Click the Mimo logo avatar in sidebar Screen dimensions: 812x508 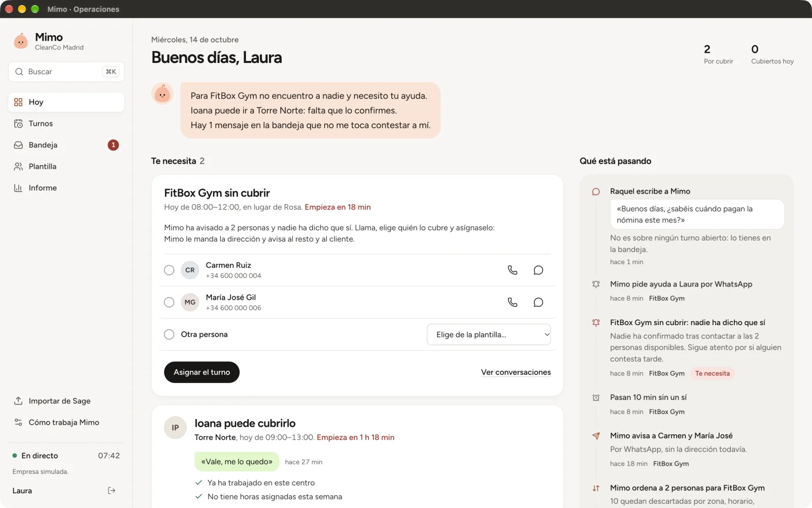pyautogui.click(x=21, y=41)
